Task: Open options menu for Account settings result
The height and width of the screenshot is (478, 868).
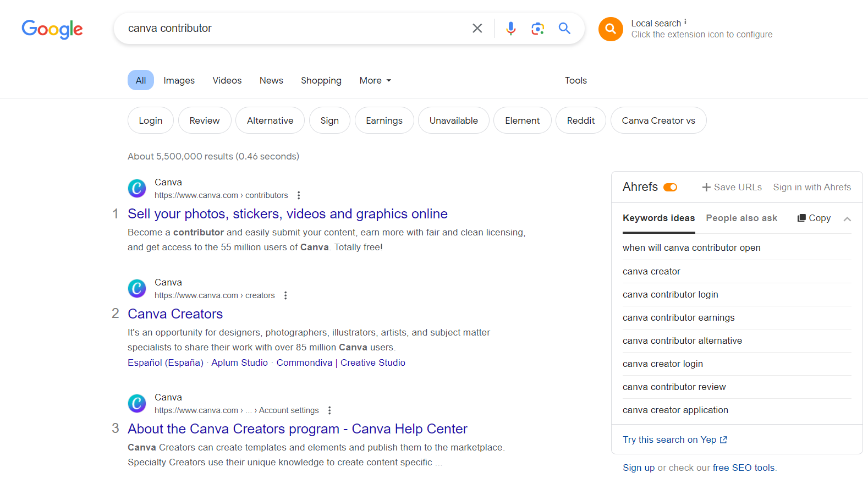Action: click(329, 410)
